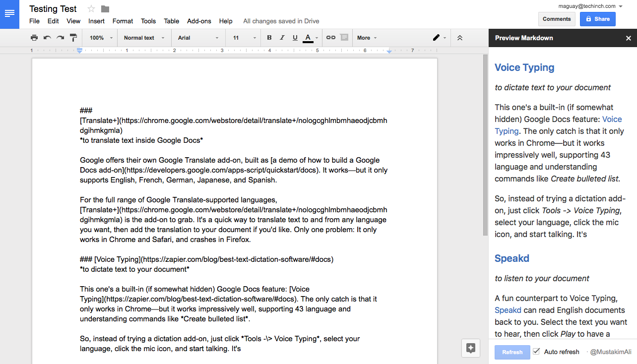Open the Format menu
The image size is (637, 364).
(x=123, y=21)
